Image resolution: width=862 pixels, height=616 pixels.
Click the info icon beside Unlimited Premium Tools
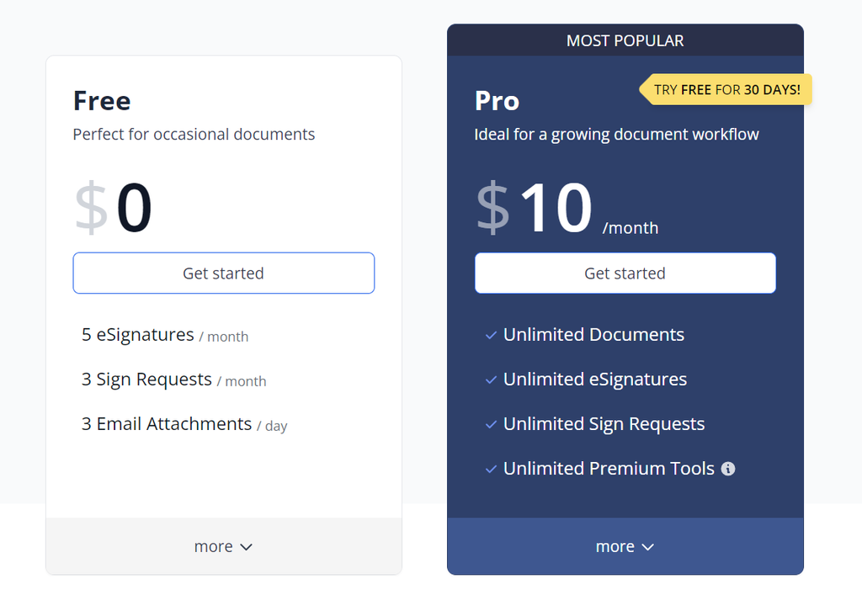point(728,469)
